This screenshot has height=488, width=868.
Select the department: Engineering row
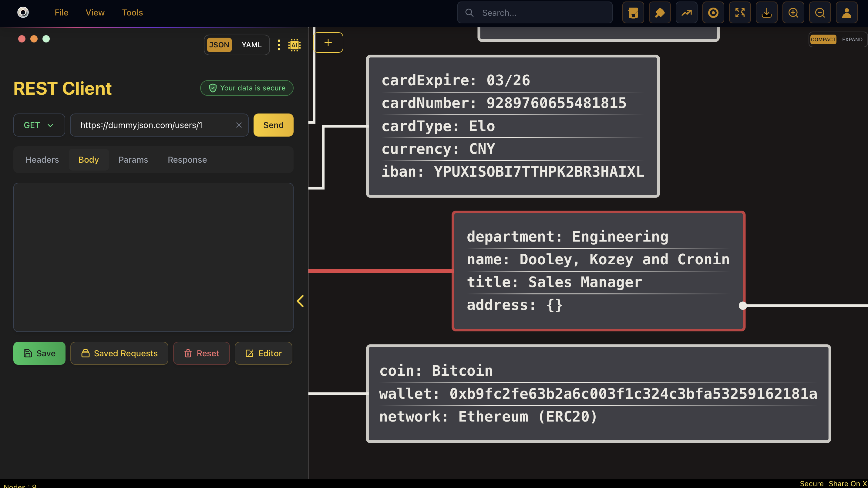(598, 236)
